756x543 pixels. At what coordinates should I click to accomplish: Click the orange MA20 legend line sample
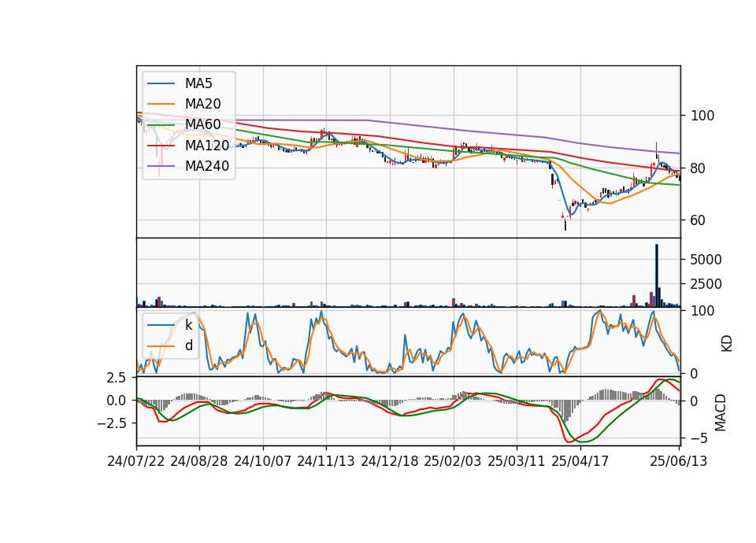[161, 104]
